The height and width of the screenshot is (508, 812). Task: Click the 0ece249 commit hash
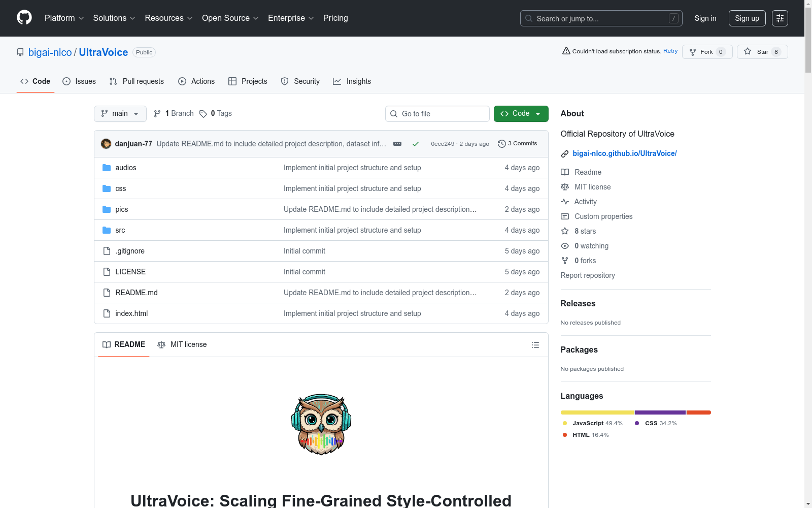(x=443, y=144)
